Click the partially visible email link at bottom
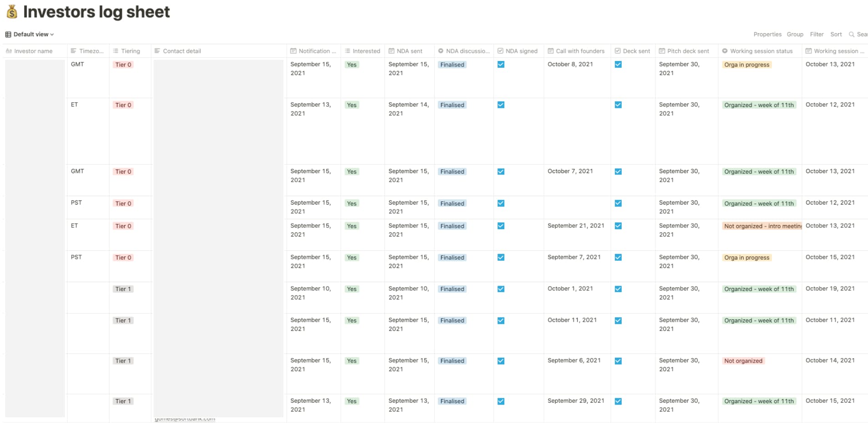Viewport: 868px width, 426px height. [x=185, y=419]
